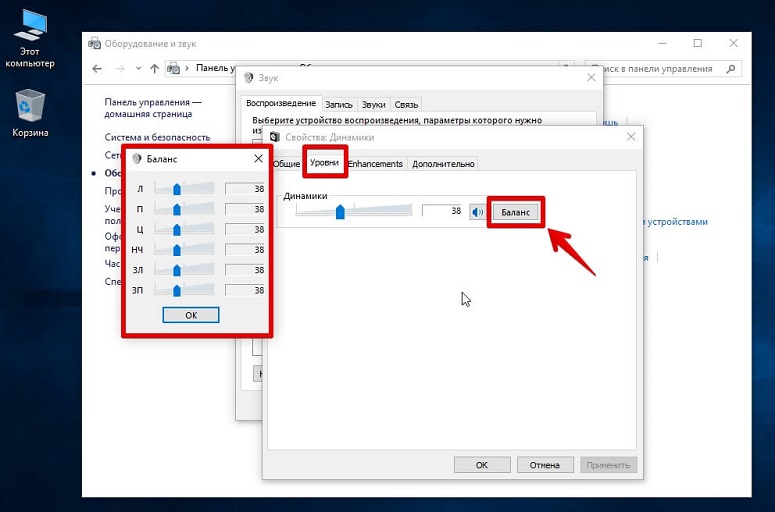Click the НЧ channel value field
This screenshot has width=775, height=512.
point(246,250)
